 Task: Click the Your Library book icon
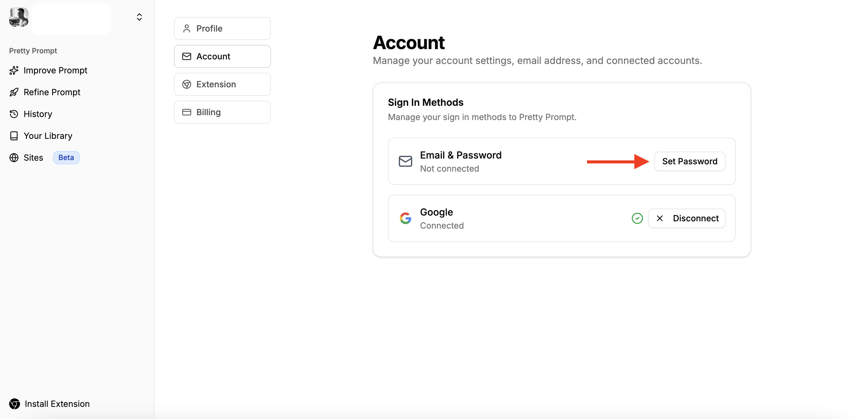click(14, 136)
